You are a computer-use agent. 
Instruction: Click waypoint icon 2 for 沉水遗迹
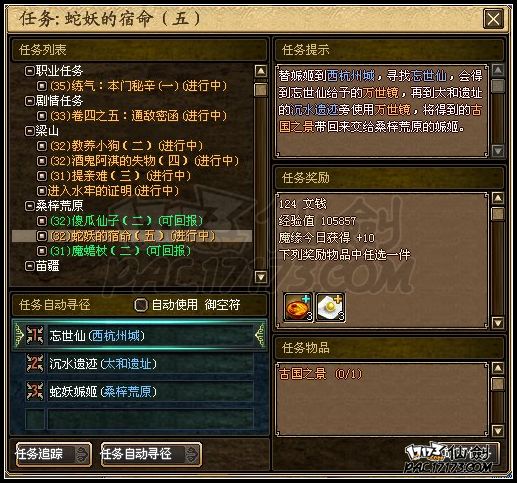[35, 363]
